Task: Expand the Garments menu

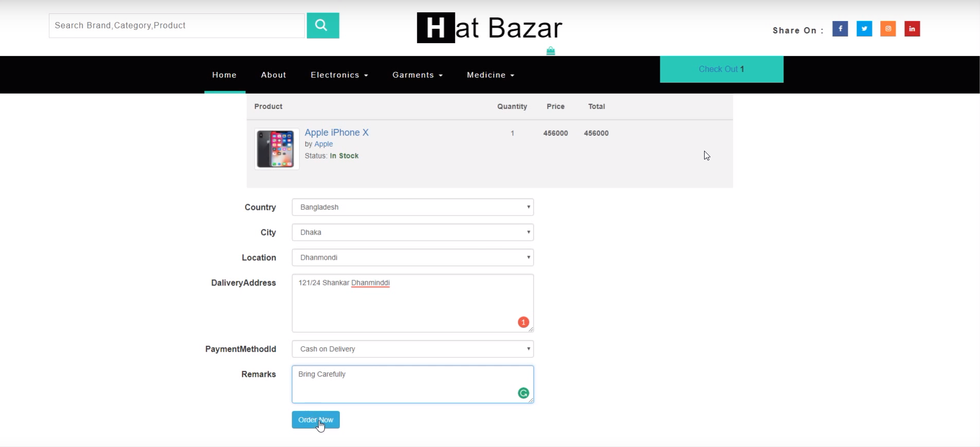Action: click(x=417, y=75)
